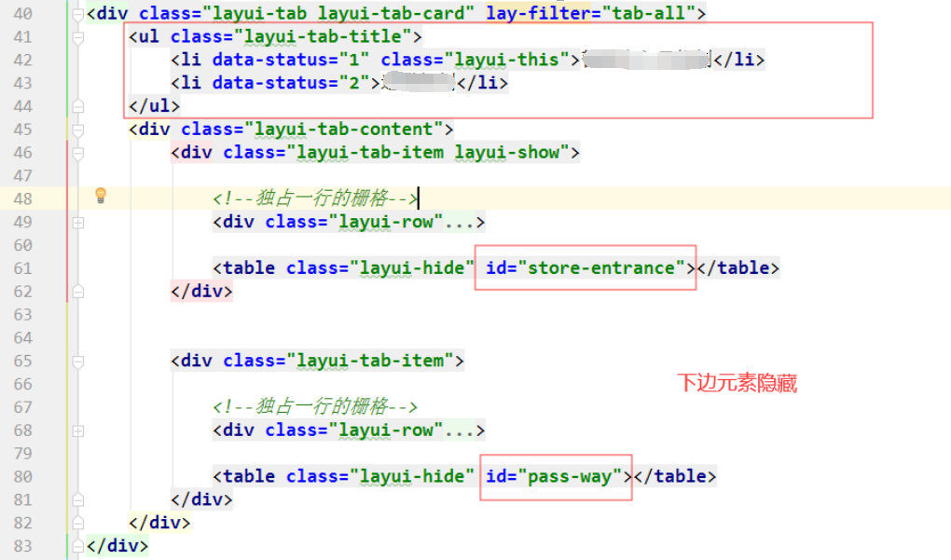Click the fold end marker at line 81
The image size is (951, 560).
click(78, 500)
